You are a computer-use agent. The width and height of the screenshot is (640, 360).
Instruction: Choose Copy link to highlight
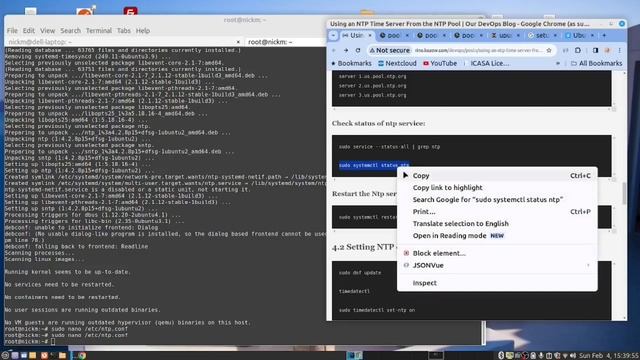(497, 187)
